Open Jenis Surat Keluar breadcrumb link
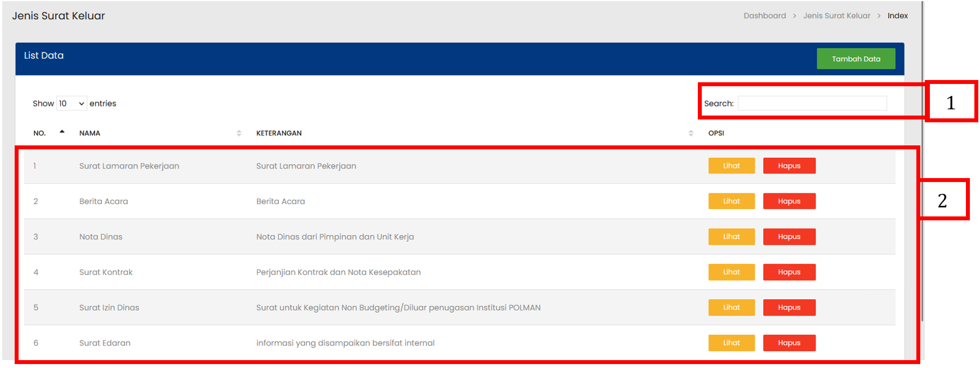 [x=836, y=16]
